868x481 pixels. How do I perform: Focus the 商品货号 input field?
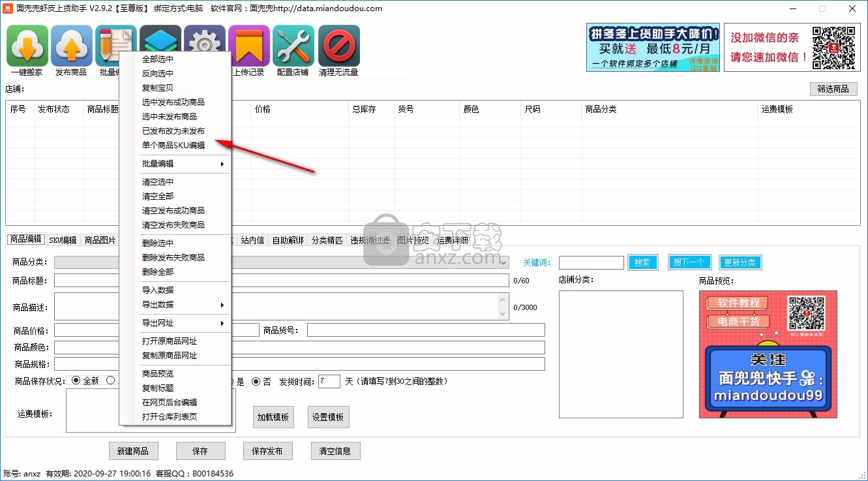[426, 330]
